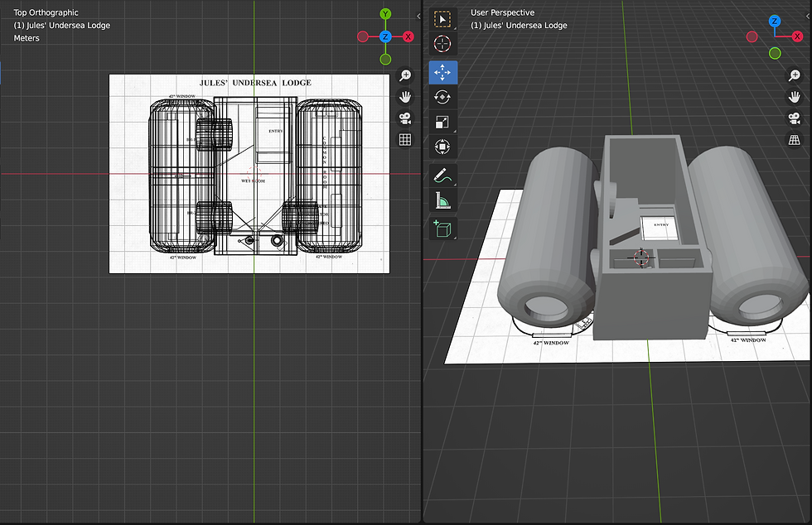Click red X axis on right viewport gizmo
The width and height of the screenshot is (812, 525).
pos(796,37)
